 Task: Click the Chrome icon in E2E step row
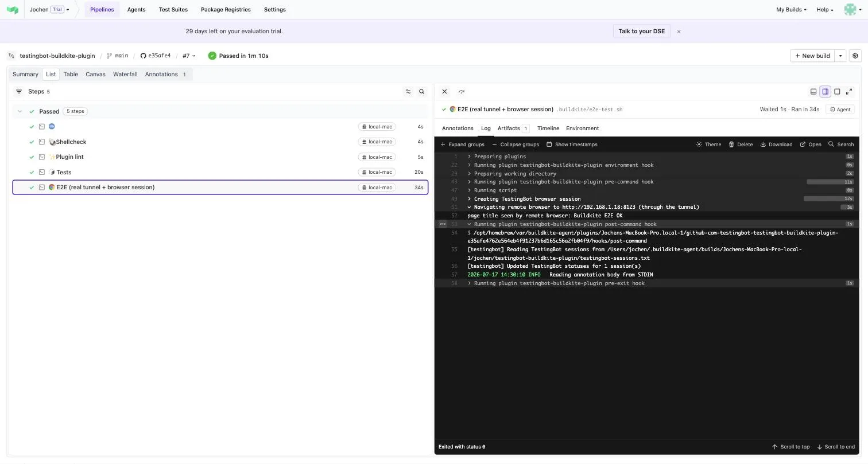(52, 188)
